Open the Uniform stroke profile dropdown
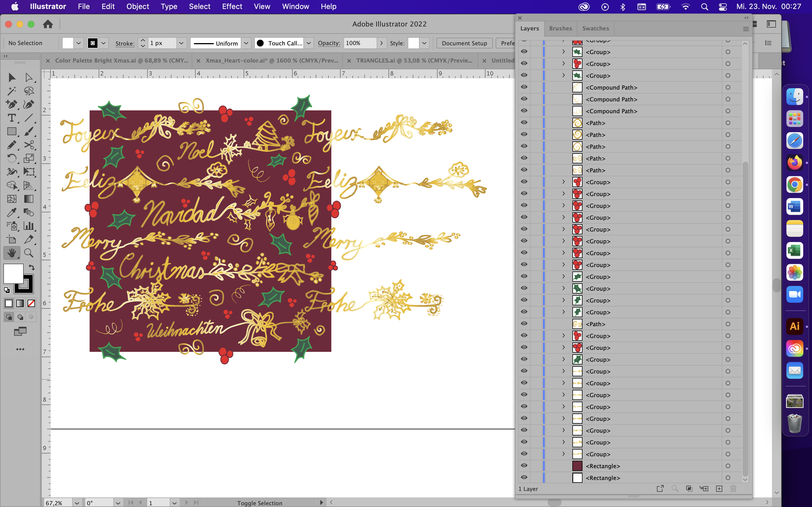The image size is (812, 507). pyautogui.click(x=246, y=43)
